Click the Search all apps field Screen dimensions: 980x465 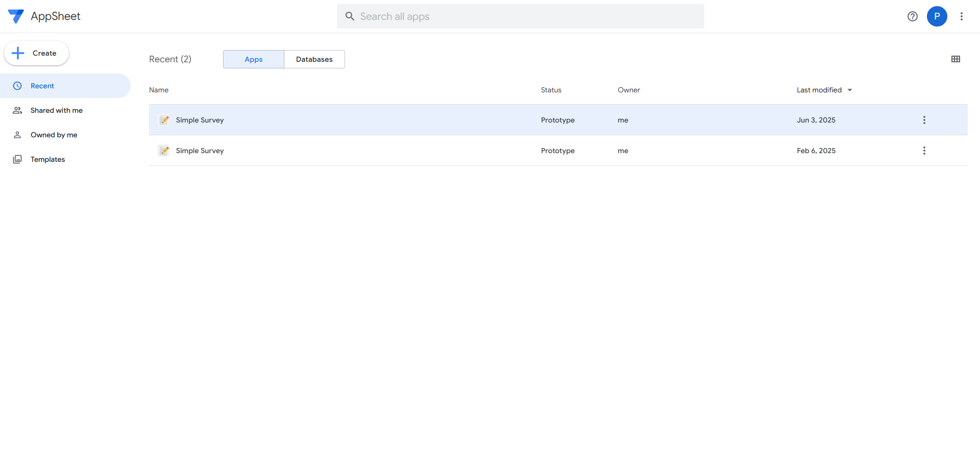pos(520,16)
